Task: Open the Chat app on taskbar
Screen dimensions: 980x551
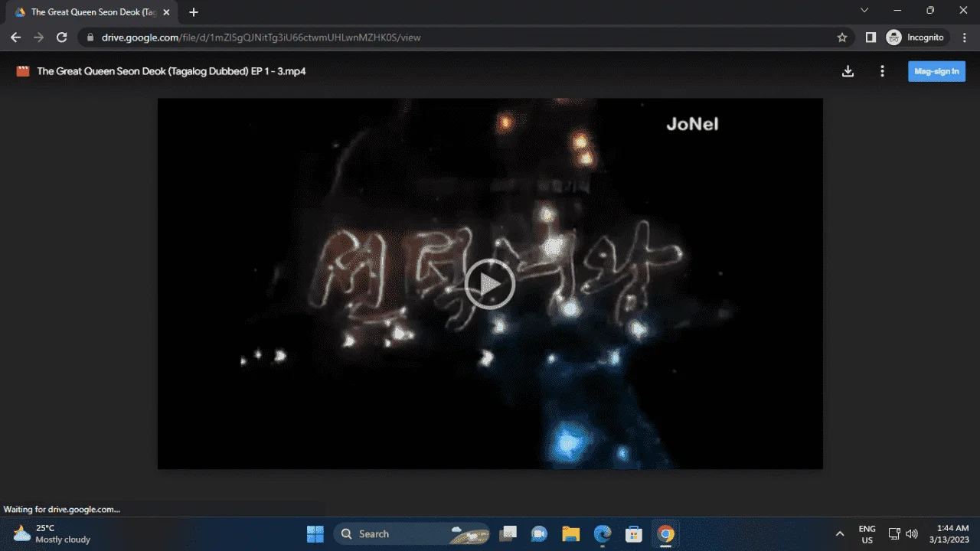Action: [x=540, y=533]
